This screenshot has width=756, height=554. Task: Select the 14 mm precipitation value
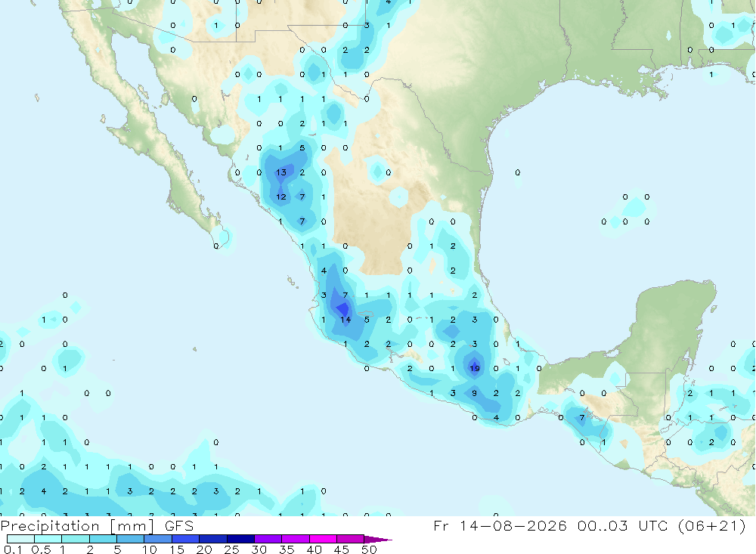[345, 319]
